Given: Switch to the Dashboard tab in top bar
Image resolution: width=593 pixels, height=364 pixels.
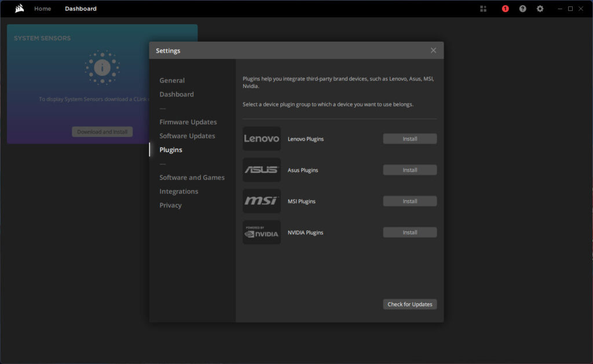Looking at the screenshot, I should click(x=80, y=9).
